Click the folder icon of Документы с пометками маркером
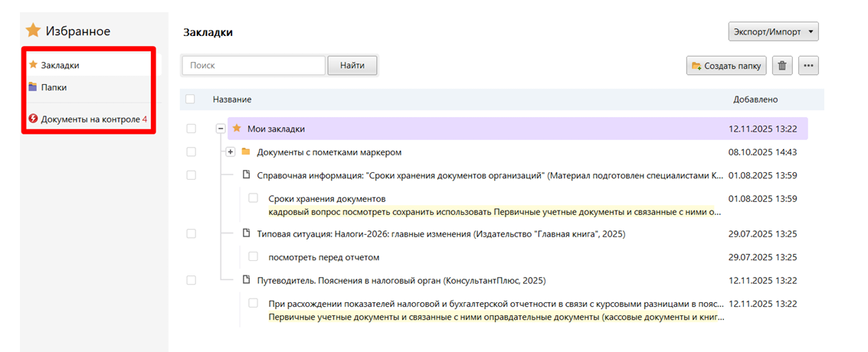Screen dimensions: 868x352 click(x=246, y=152)
